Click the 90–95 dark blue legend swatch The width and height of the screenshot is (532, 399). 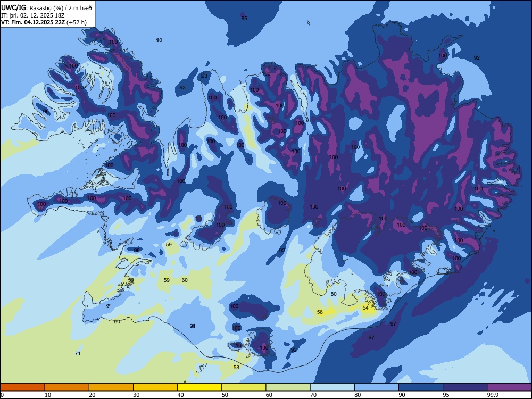421,387
